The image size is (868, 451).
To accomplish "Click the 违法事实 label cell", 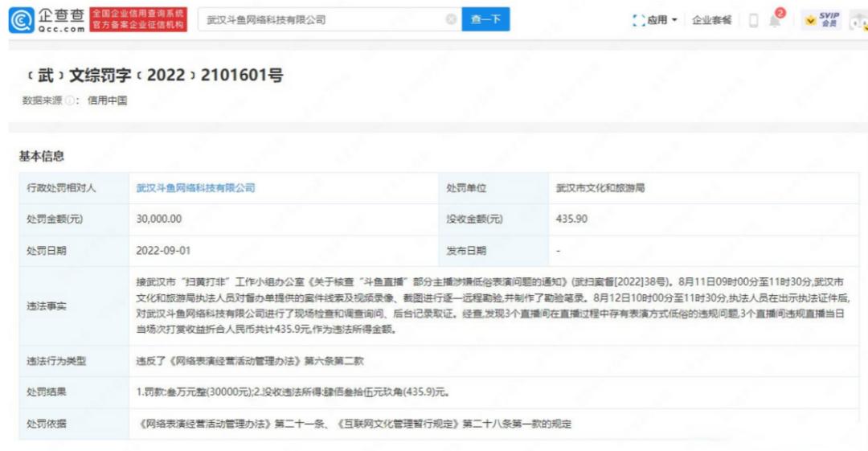I will pos(74,305).
